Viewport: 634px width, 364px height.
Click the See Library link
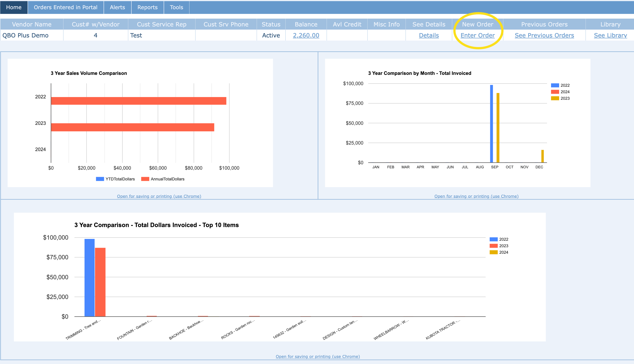point(610,35)
